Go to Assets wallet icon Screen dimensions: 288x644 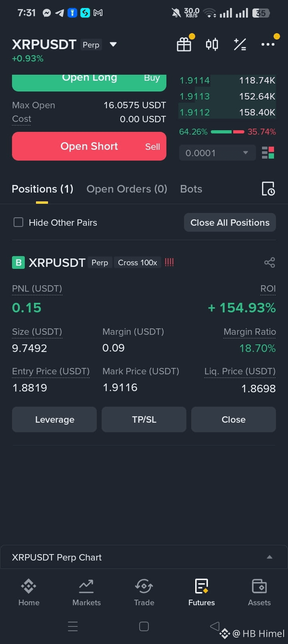[x=259, y=593]
